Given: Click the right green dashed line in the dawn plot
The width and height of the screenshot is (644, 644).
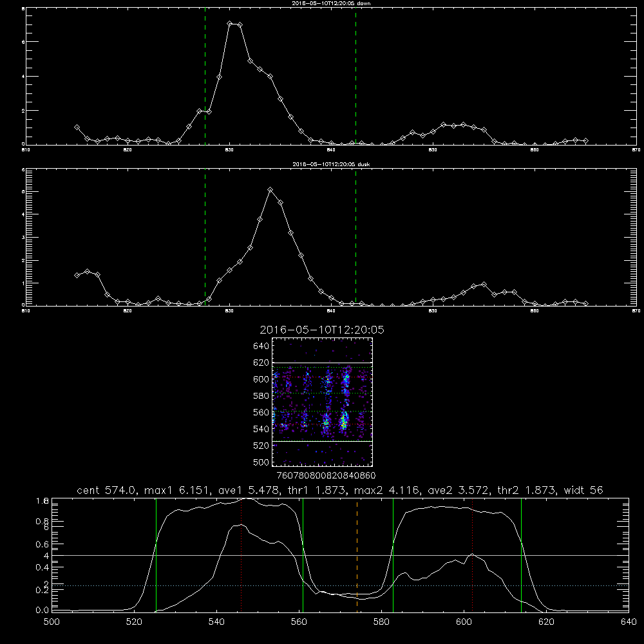Looking at the screenshot, I should point(355,76).
